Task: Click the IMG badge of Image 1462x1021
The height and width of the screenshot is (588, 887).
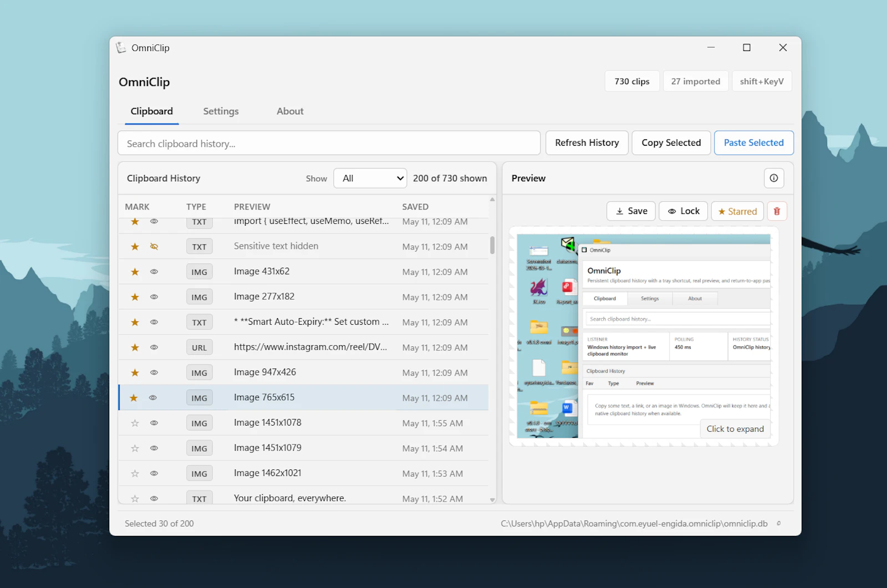Action: tap(199, 474)
